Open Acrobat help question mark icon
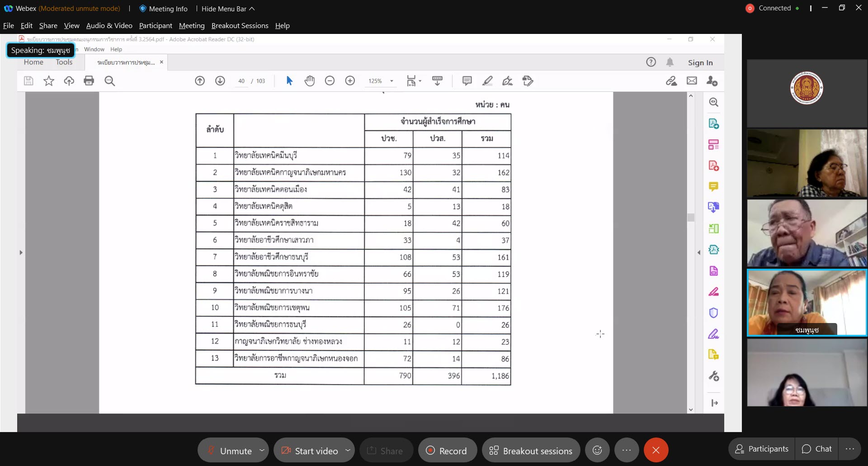The image size is (868, 466). [x=651, y=62]
